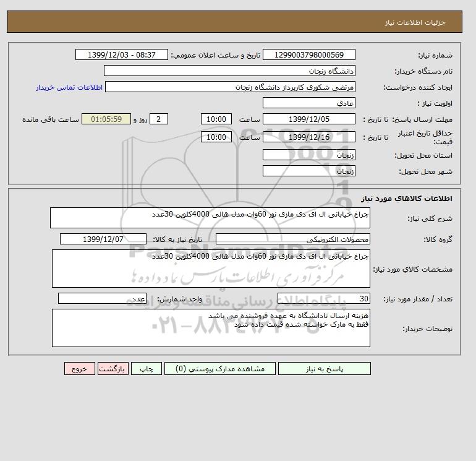
Task: Click the ایجاد کننده درخواست label
Action: click(x=418, y=87)
